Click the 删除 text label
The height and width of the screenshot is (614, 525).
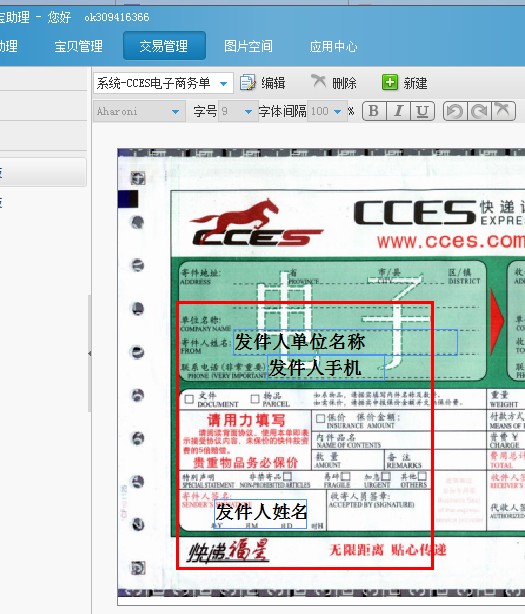tap(345, 83)
